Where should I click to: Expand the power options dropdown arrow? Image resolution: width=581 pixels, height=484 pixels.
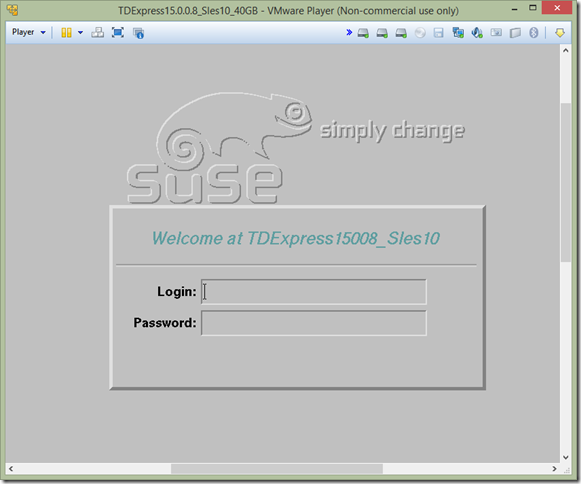(x=80, y=33)
